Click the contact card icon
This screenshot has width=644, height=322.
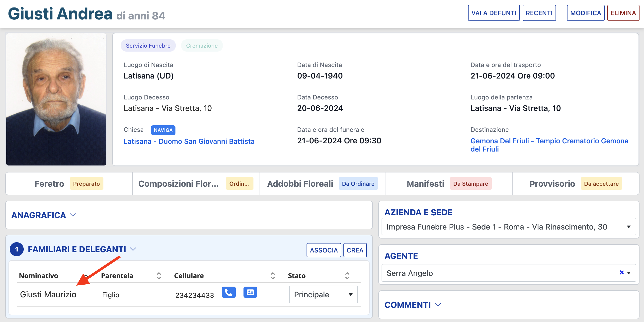pos(250,292)
